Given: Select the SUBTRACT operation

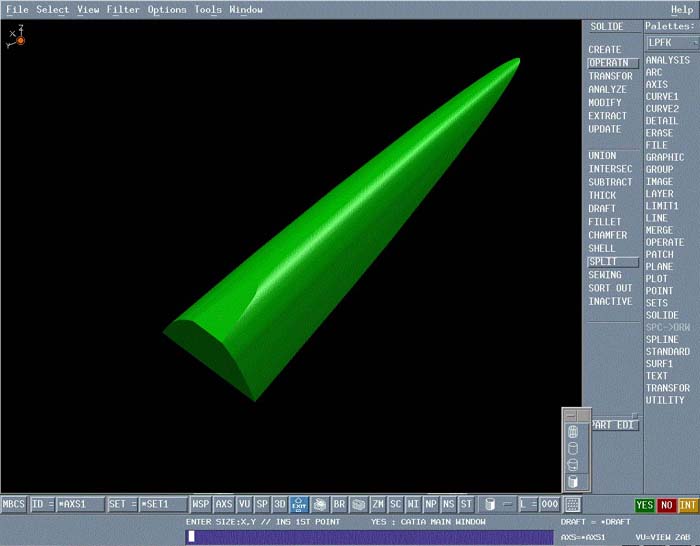Looking at the screenshot, I should (610, 182).
